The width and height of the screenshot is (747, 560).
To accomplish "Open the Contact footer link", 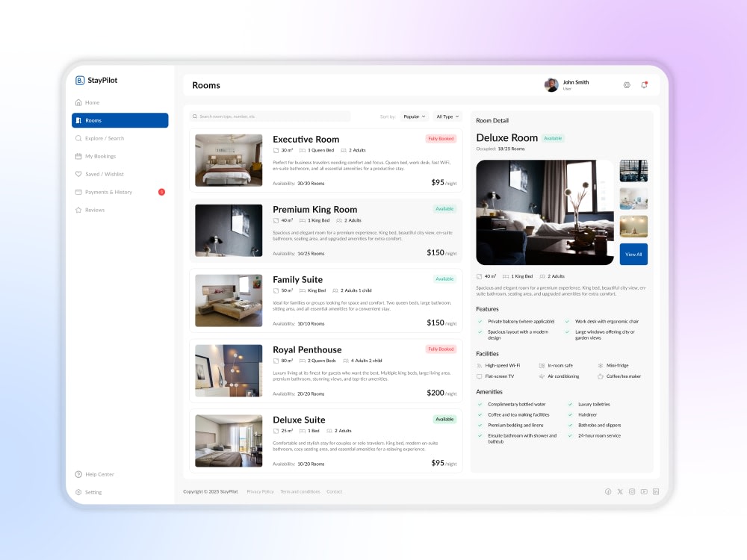I will pos(335,492).
